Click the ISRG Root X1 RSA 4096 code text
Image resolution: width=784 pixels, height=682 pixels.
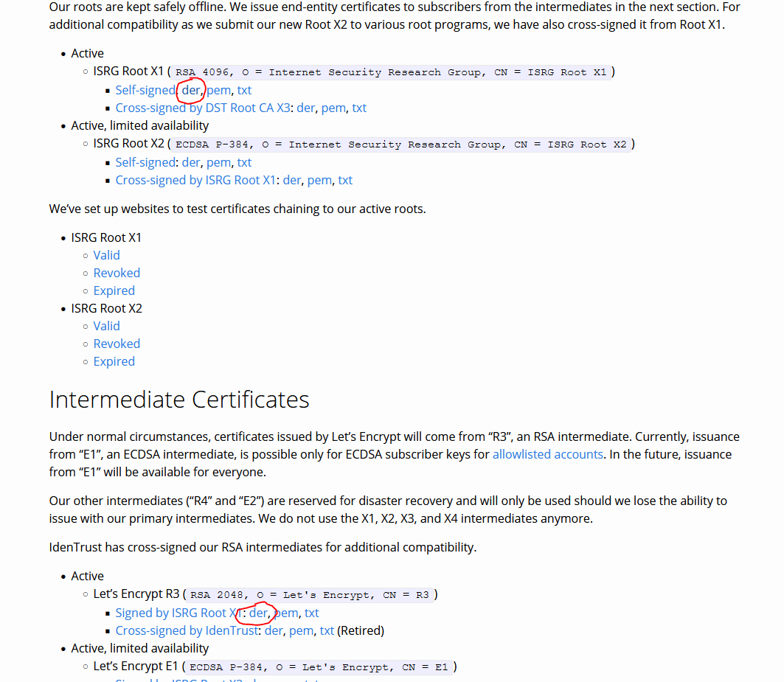click(x=390, y=72)
